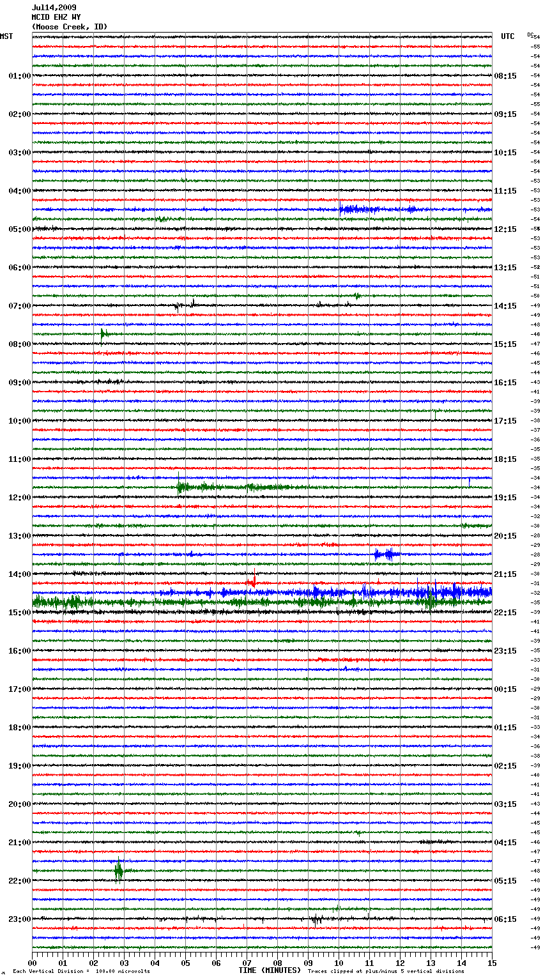The image size is (543, 980).
Task: Click the '04:15' UTC time label
Action: pyautogui.click(x=505, y=843)
